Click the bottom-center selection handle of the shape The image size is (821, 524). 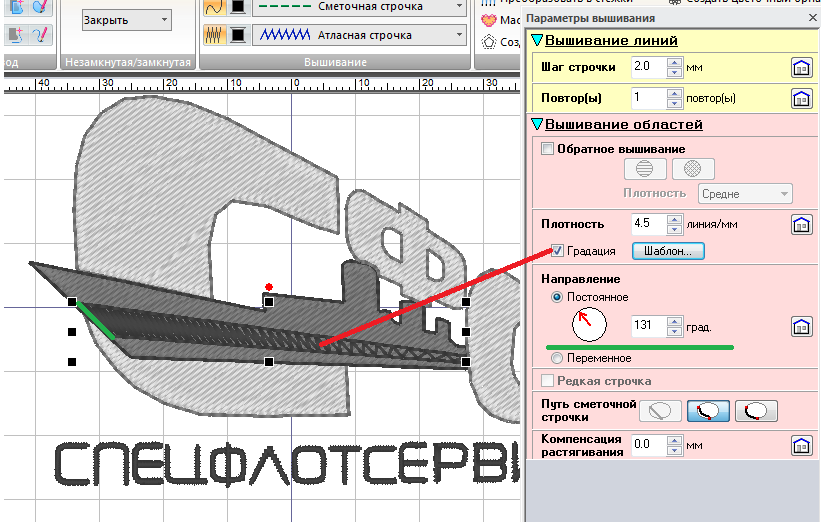pos(269,362)
